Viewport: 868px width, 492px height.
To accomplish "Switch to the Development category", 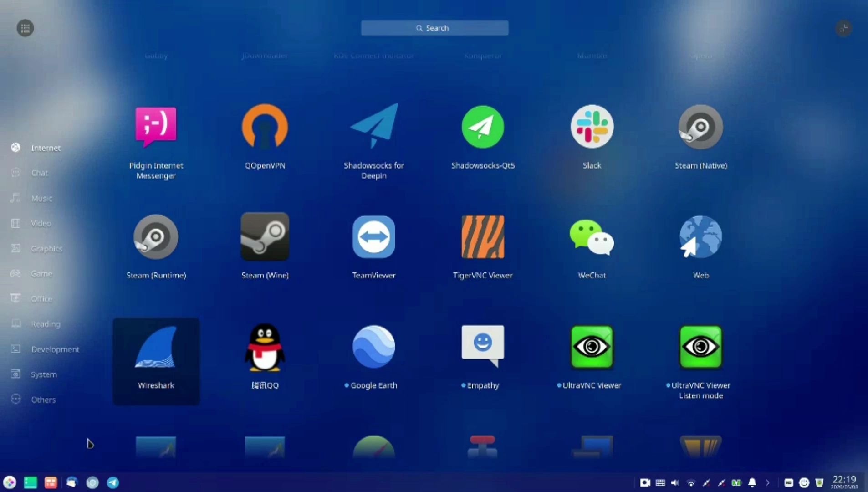I will (x=55, y=349).
